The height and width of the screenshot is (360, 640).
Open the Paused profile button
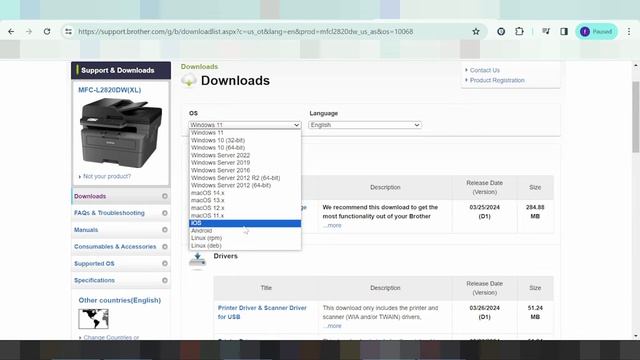[596, 31]
